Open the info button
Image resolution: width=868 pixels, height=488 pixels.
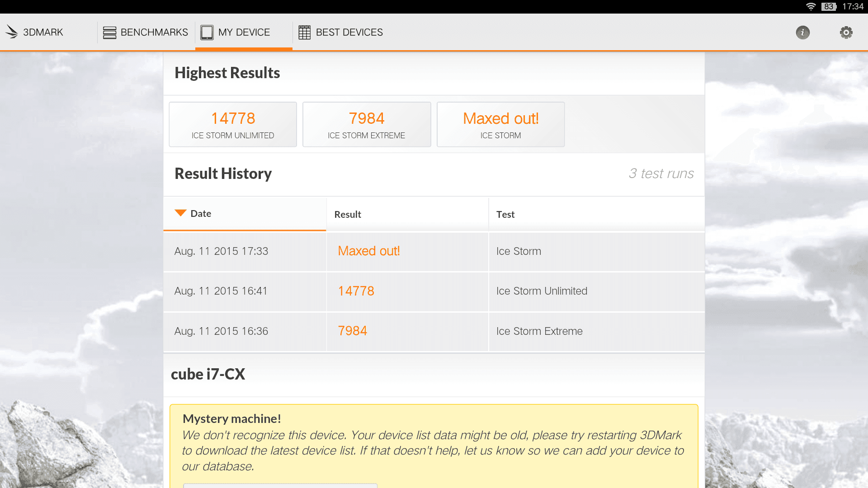[803, 33]
